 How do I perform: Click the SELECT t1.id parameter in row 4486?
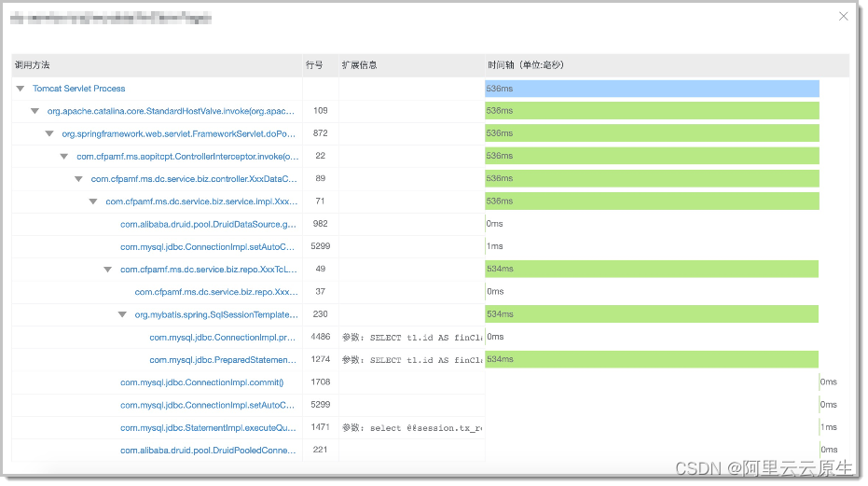pos(412,338)
